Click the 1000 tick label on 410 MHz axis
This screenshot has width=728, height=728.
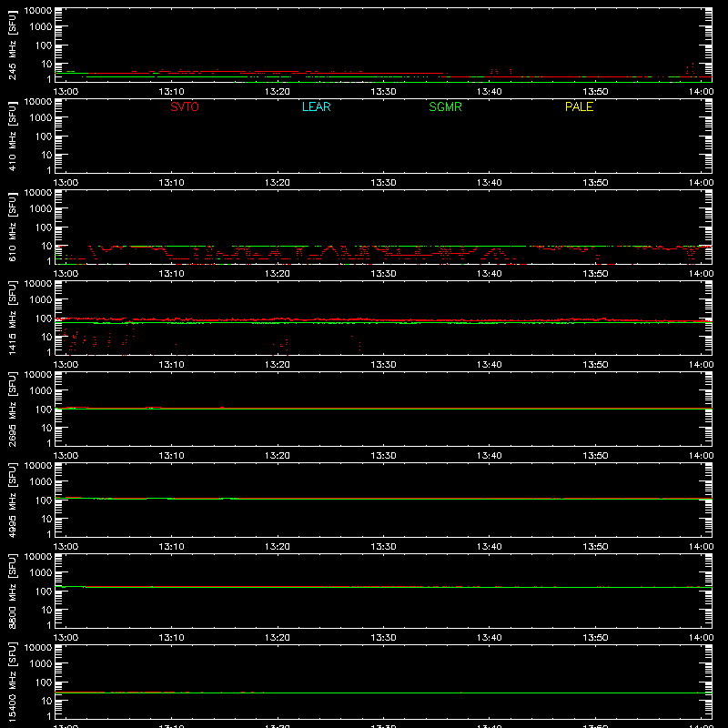coord(41,118)
